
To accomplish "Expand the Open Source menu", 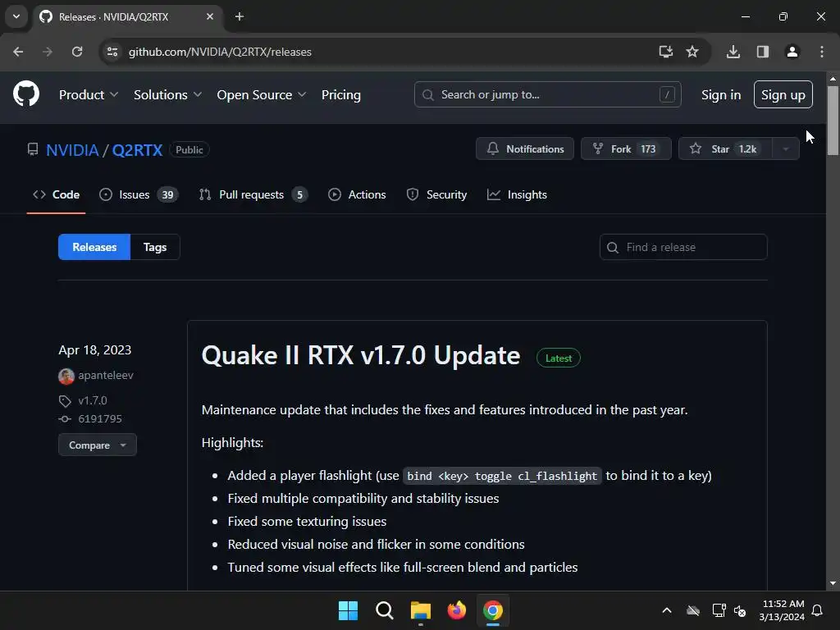I will coord(262,95).
